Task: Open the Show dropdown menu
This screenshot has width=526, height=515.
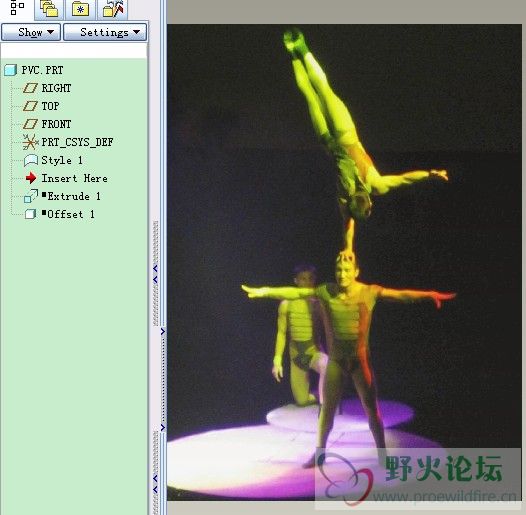Action: 31,32
